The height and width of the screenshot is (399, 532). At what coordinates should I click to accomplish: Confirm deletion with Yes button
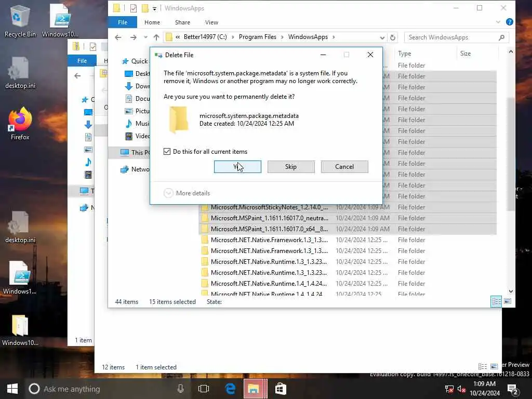click(237, 167)
